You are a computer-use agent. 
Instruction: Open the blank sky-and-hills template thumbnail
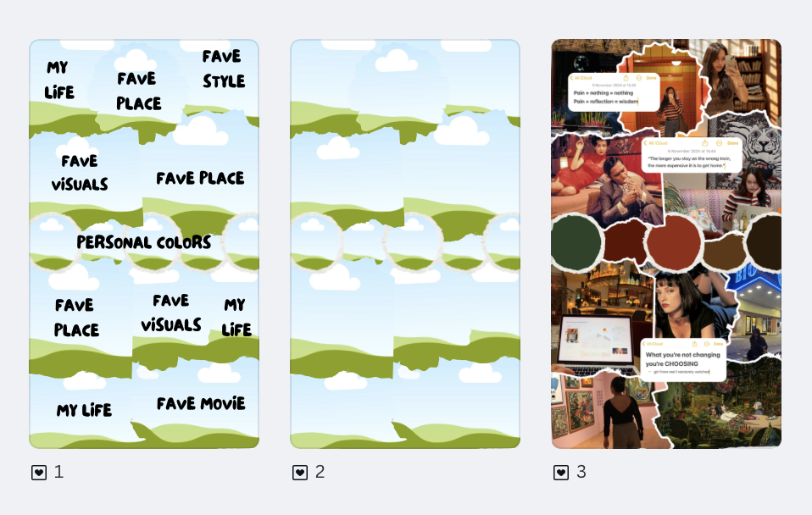coord(405,244)
